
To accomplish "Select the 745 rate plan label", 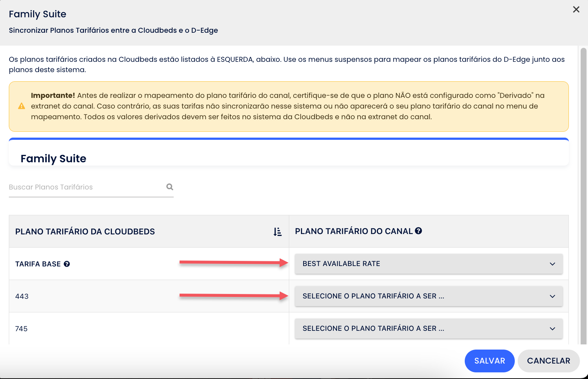I will pos(22,329).
